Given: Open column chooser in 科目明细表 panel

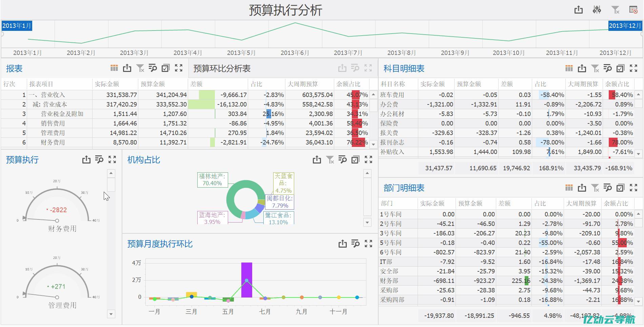Looking at the screenshot, I should [569, 69].
